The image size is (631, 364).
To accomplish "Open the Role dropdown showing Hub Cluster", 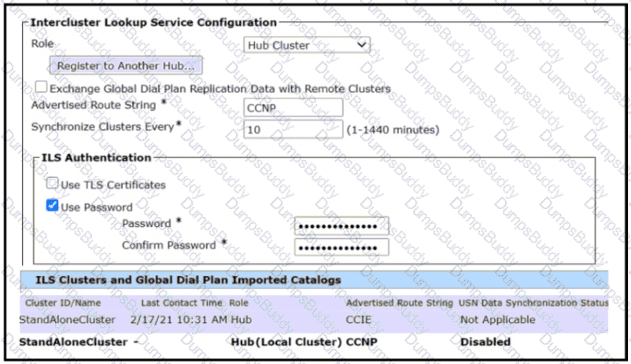I will pyautogui.click(x=306, y=46).
